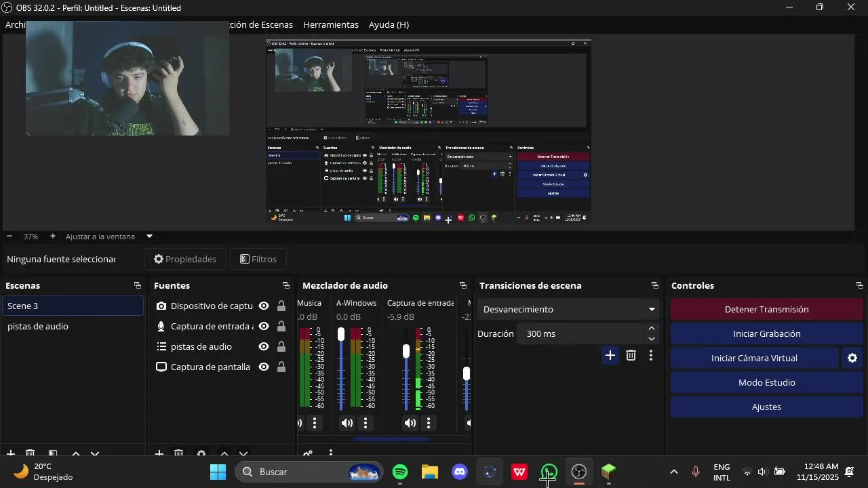Mute the A-Windows audio channel

point(347,423)
